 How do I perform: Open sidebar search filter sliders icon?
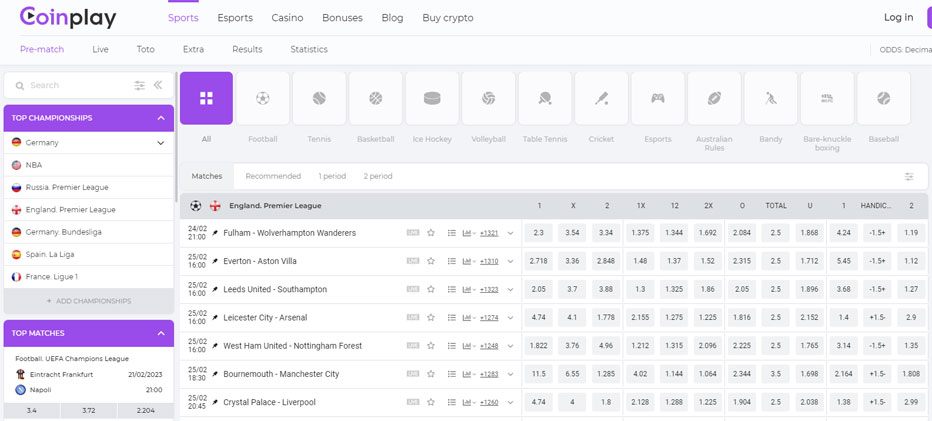[140, 86]
